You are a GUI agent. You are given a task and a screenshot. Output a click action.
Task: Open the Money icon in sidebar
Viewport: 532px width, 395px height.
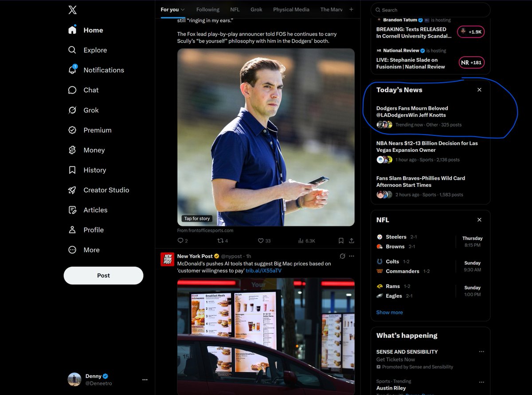pyautogui.click(x=72, y=150)
